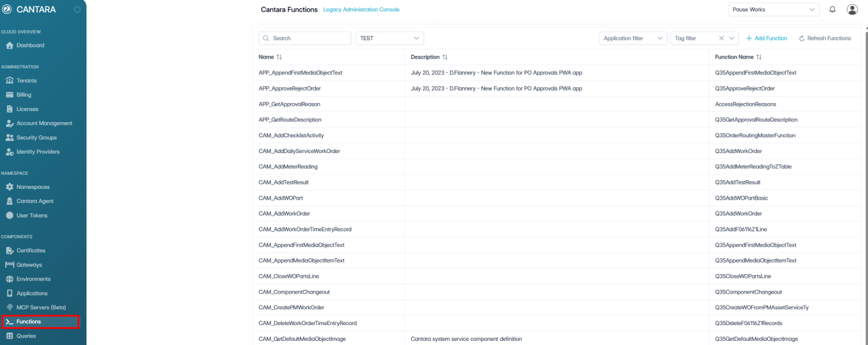Open User Tokens in the sidebar

pyautogui.click(x=32, y=216)
